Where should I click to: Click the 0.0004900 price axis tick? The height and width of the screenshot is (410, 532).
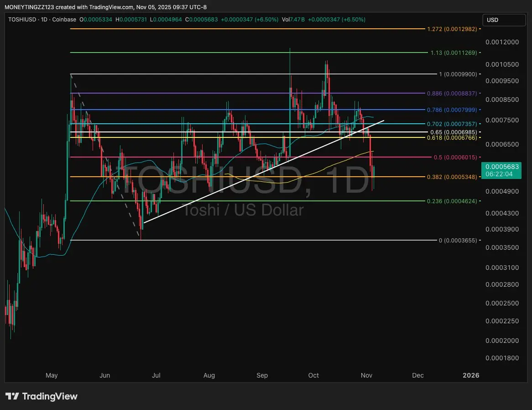(x=502, y=191)
